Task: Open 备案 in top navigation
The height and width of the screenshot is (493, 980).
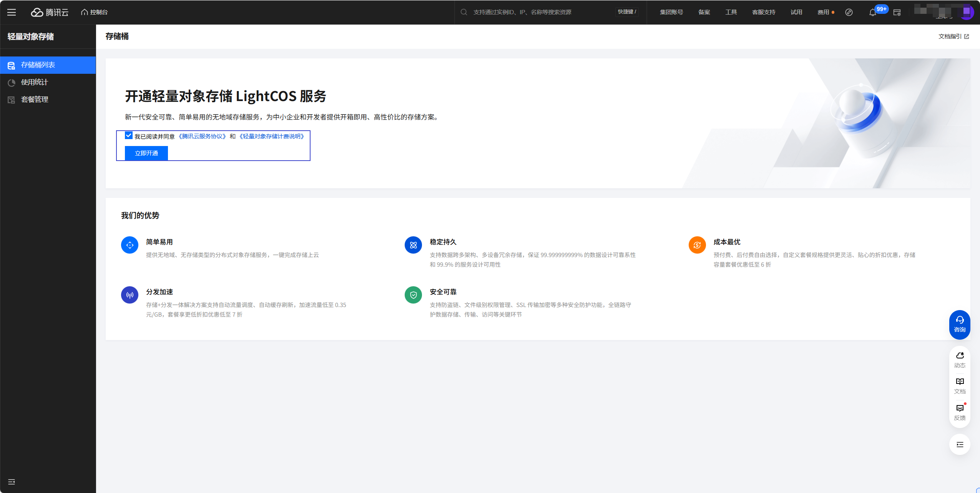Action: point(704,12)
